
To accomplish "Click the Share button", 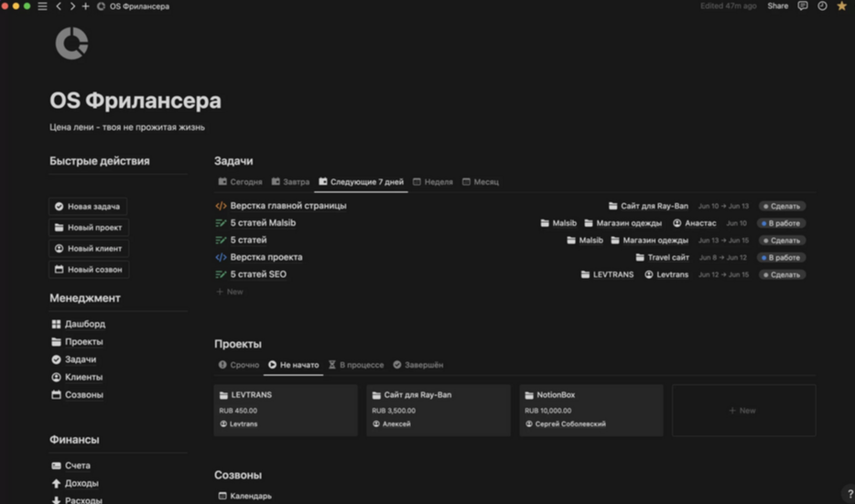I will click(777, 6).
